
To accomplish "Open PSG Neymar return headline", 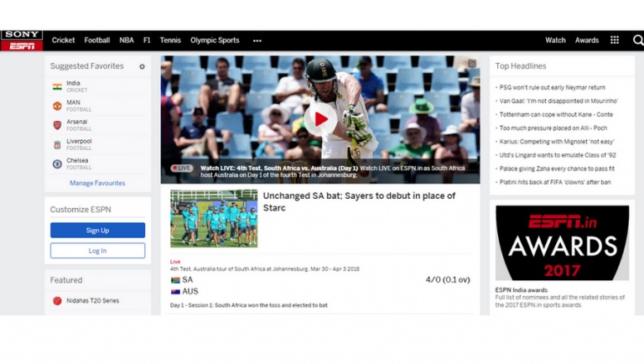I will click(x=552, y=87).
